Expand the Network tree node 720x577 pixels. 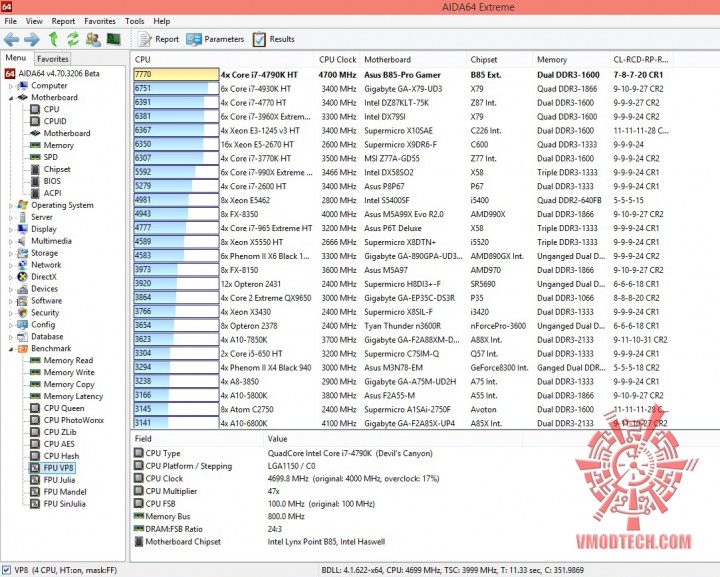(11, 265)
